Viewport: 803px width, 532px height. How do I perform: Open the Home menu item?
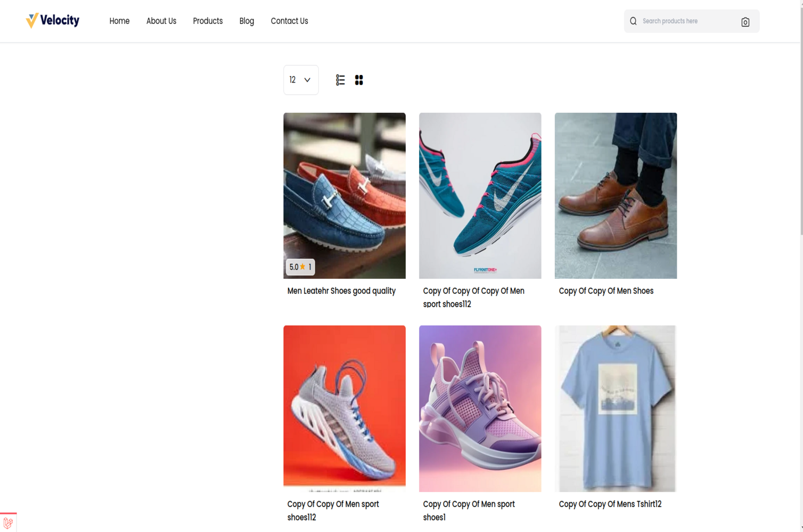(119, 21)
